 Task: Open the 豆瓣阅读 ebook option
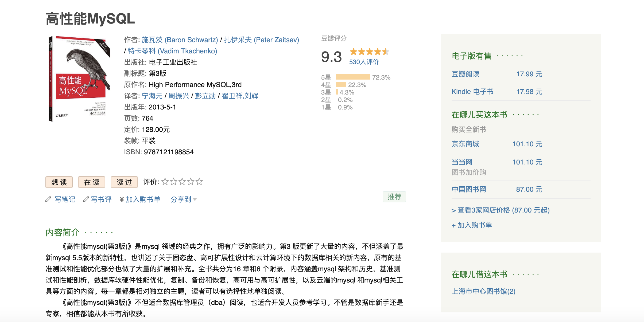click(x=465, y=74)
